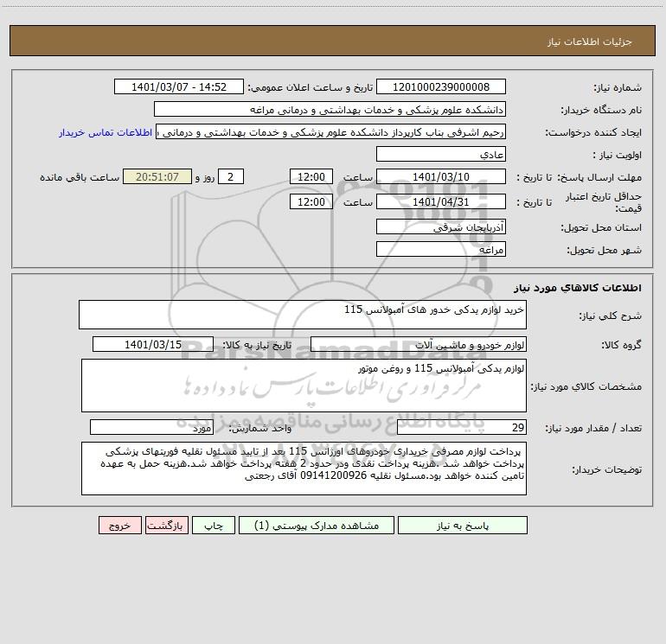Open 'مشاهده مدارک پیوستی (1)' attachments
The height and width of the screenshot is (644, 666).
(317, 526)
